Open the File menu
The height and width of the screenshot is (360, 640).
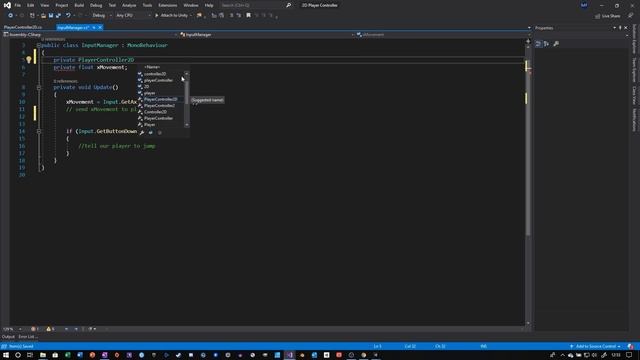(18, 5)
